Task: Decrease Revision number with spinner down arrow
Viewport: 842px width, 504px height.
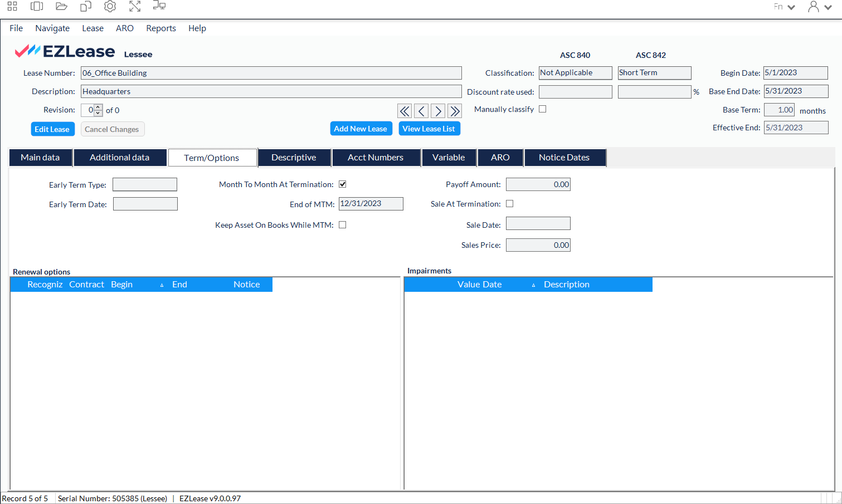Action: click(x=98, y=113)
